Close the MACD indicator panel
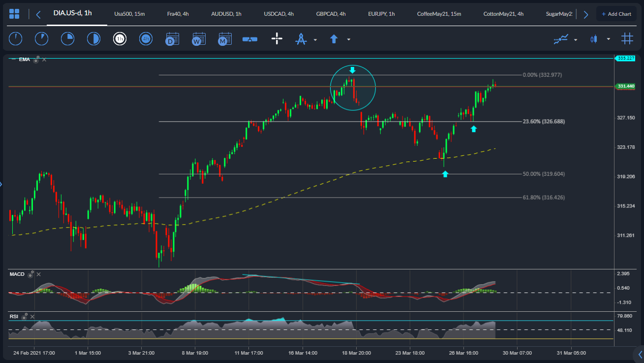644x363 pixels. [x=39, y=274]
